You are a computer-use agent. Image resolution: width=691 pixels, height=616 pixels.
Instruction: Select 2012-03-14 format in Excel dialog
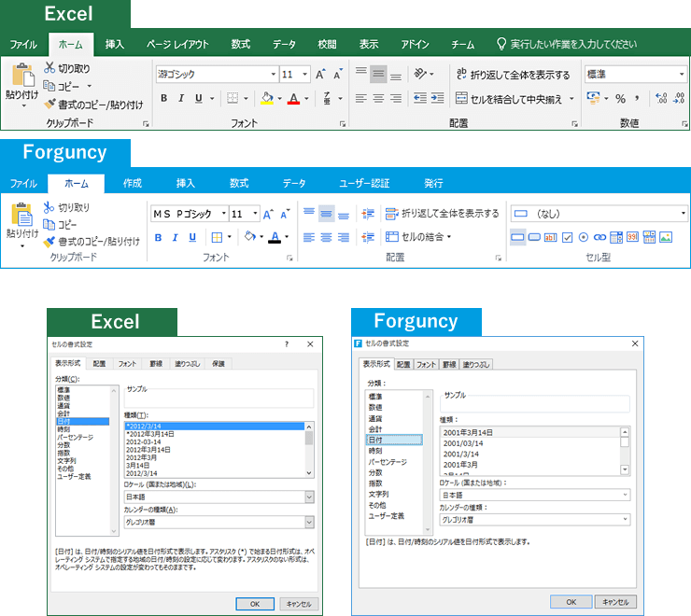pos(144,442)
